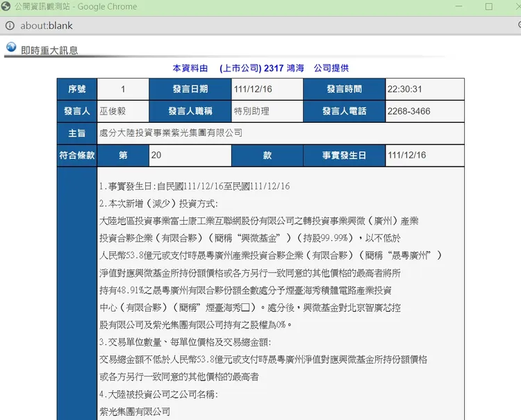521x420 pixels.
Task: Click the line starting 持有48.91%之晟粵廣州
Action: tap(245, 290)
